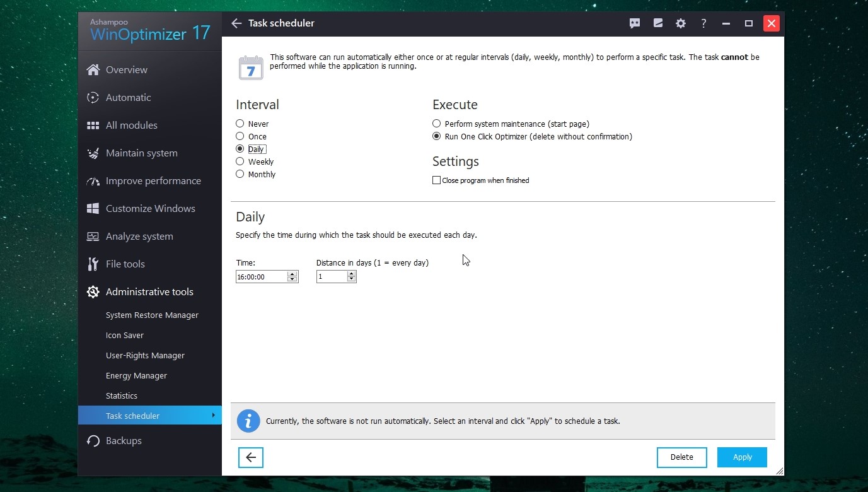Screen dimensions: 868x492
Task: Open the star-rating feedback speech bubble
Action: pyautogui.click(x=635, y=23)
